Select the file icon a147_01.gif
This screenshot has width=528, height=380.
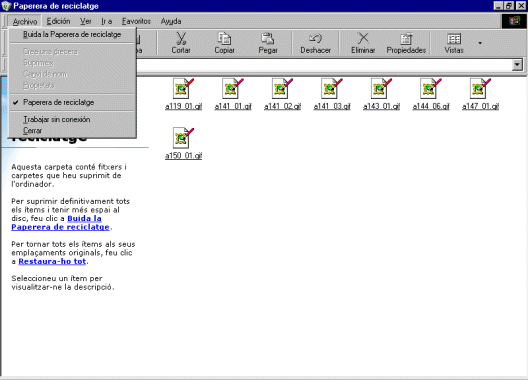pos(480,89)
